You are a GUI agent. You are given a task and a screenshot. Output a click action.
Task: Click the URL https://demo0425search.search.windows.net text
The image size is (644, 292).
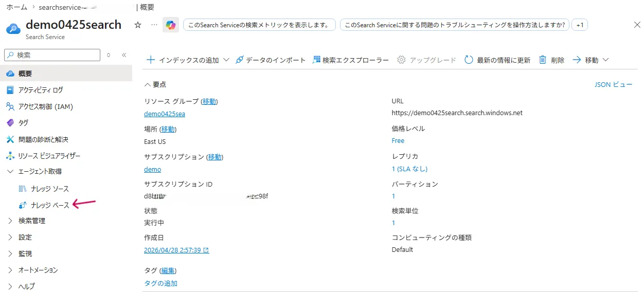457,113
